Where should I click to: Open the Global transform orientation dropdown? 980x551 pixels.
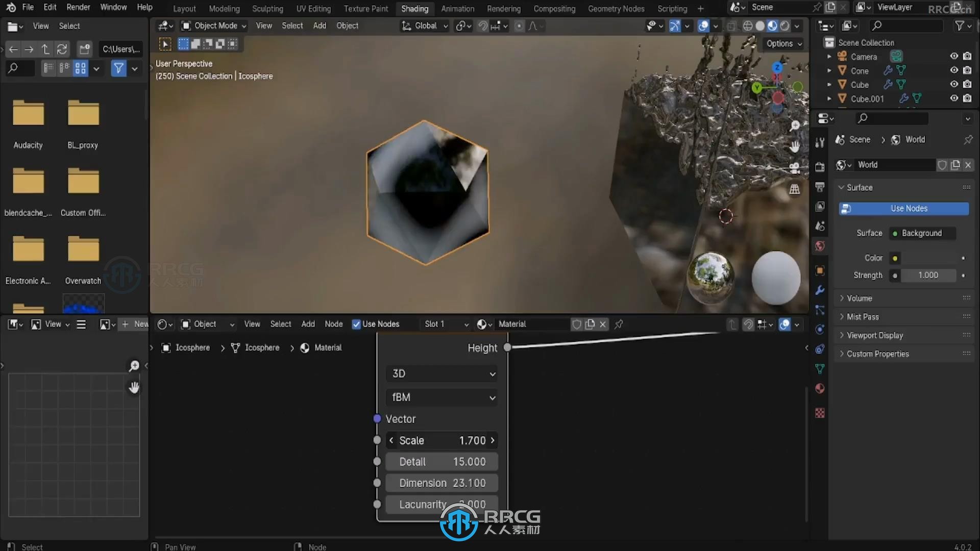[425, 26]
